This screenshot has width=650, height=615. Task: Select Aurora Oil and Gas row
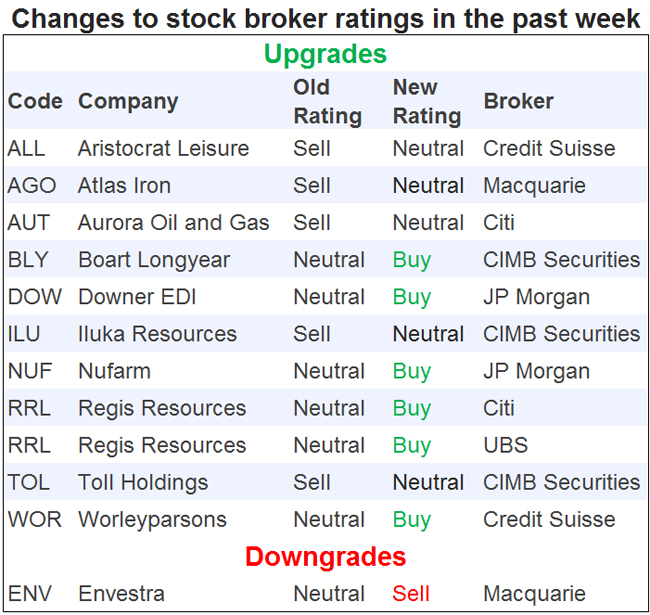click(173, 222)
